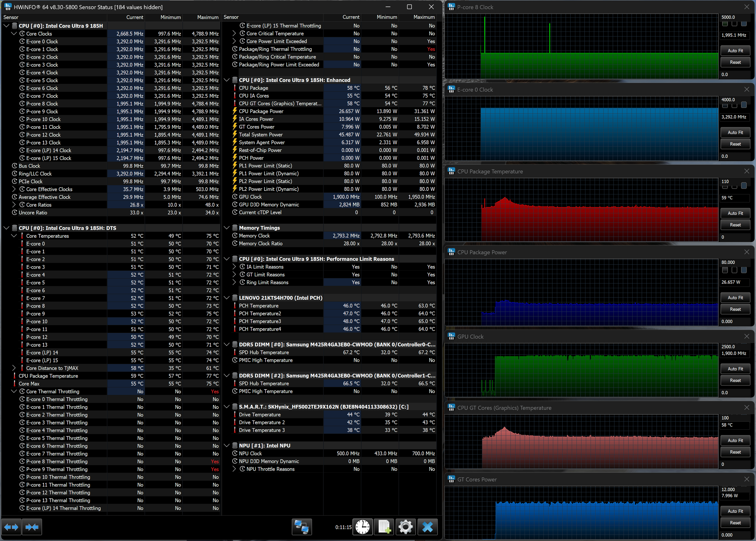
Task: Click the blue X close sensors icon
Action: [x=427, y=527]
